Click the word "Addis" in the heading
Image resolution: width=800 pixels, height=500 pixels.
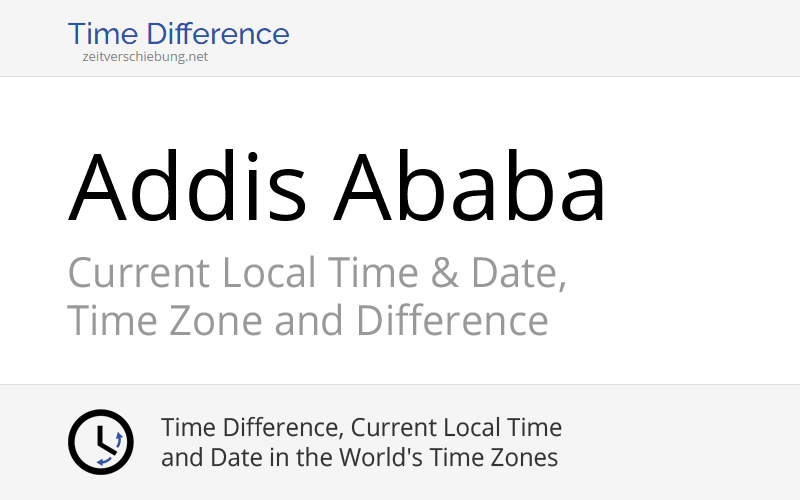[187, 186]
